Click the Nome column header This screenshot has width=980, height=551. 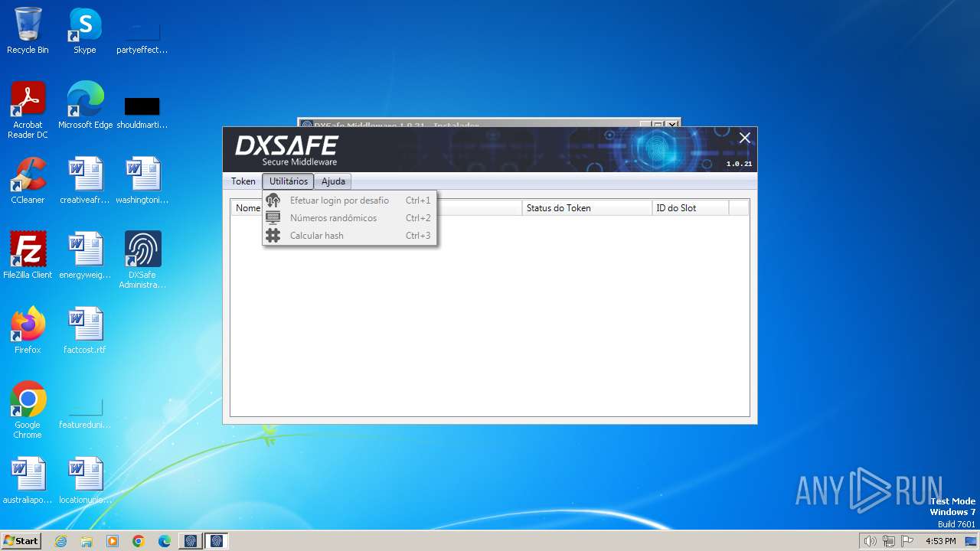(x=247, y=208)
